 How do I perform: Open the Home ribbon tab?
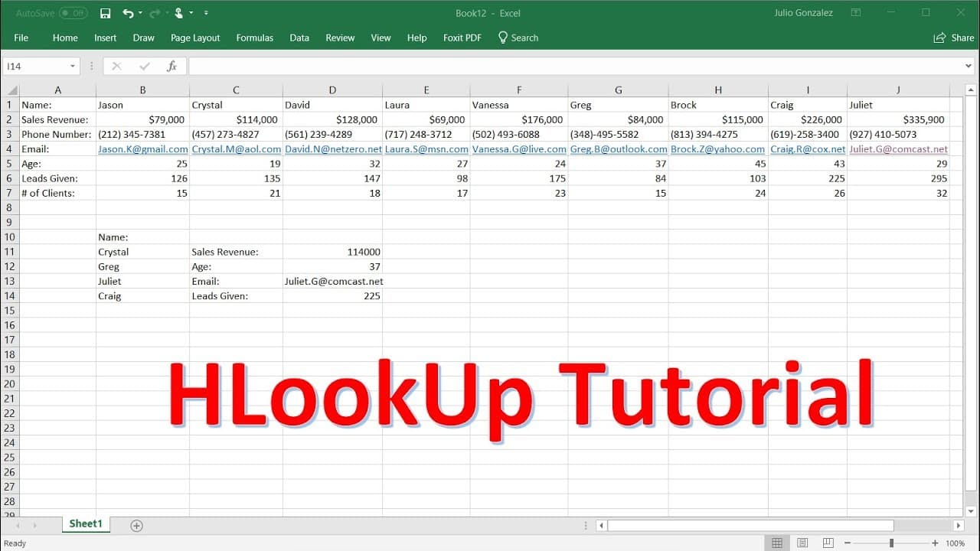tap(65, 37)
